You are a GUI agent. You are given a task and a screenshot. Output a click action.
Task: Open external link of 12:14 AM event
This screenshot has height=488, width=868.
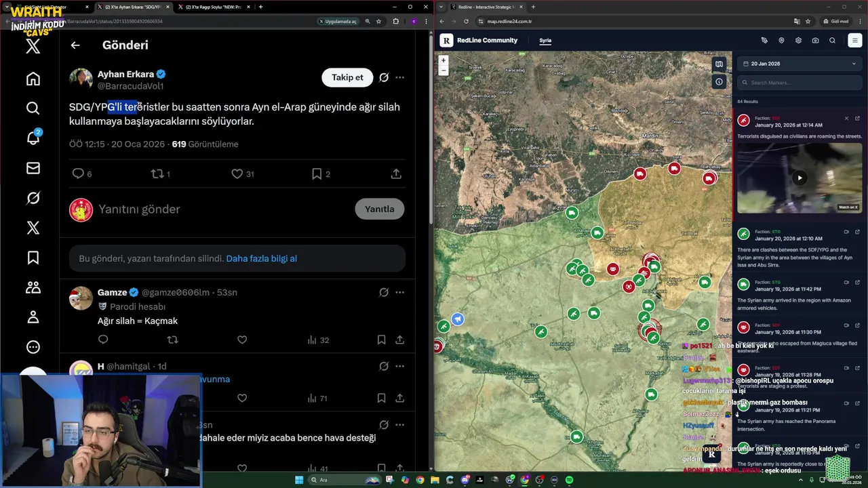coord(857,119)
